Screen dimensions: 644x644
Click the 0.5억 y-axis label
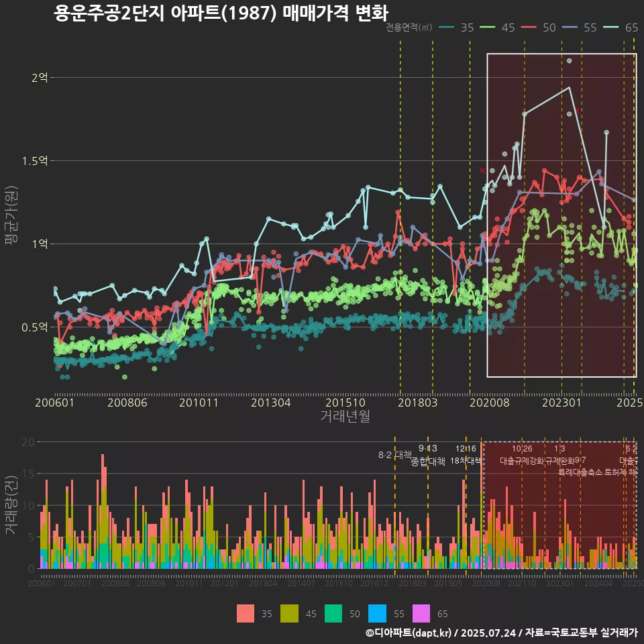(34, 327)
